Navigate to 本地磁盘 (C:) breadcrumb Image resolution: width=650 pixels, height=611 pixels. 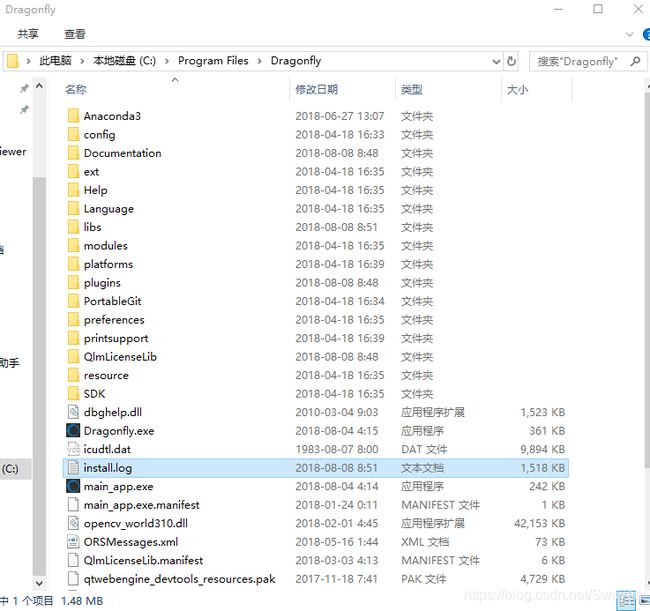[x=124, y=61]
